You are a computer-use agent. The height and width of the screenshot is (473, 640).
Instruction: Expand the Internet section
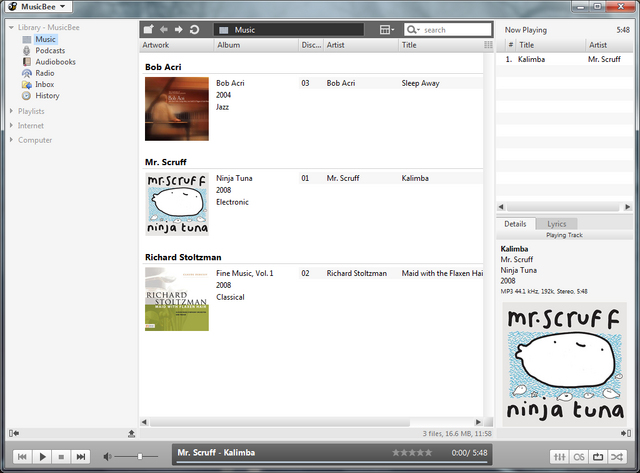11,125
